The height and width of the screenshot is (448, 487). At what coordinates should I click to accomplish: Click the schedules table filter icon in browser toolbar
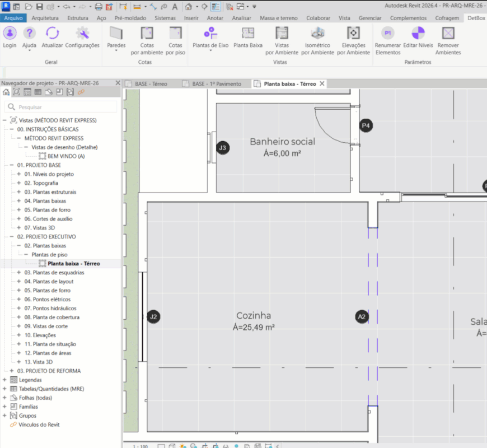point(38,92)
